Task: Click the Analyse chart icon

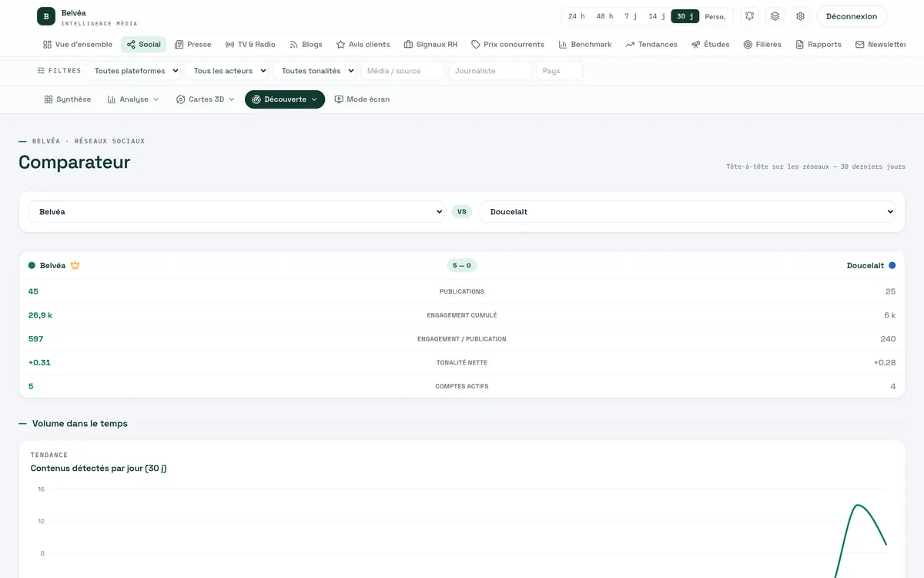Action: pyautogui.click(x=112, y=99)
